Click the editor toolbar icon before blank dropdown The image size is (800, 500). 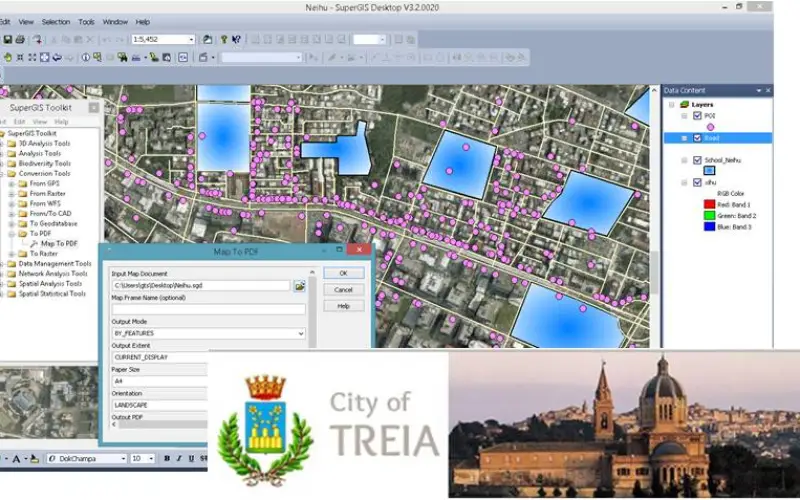tap(204, 58)
